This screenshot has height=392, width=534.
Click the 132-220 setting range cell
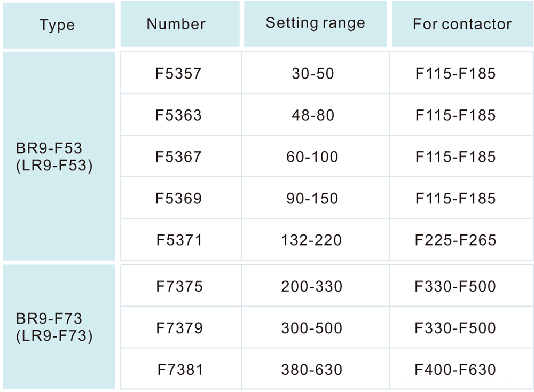[x=312, y=240]
